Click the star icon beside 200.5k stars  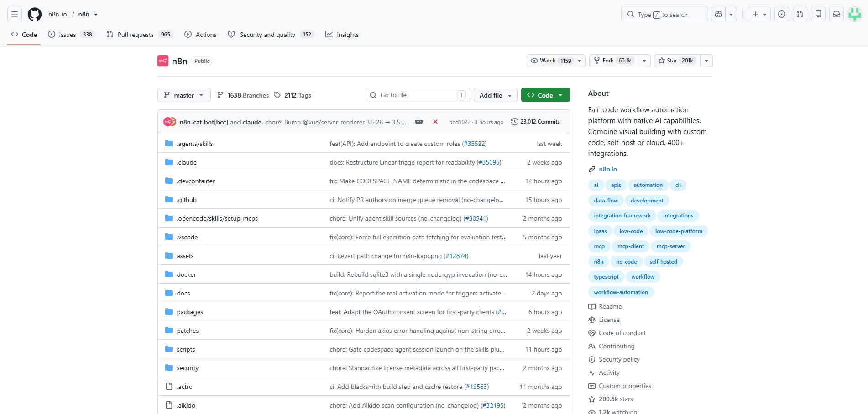click(592, 399)
